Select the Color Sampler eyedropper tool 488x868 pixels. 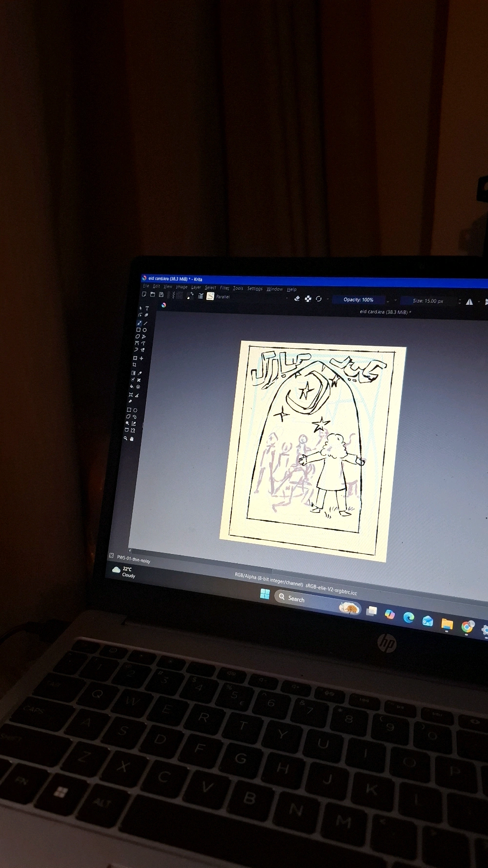pyautogui.click(x=140, y=373)
